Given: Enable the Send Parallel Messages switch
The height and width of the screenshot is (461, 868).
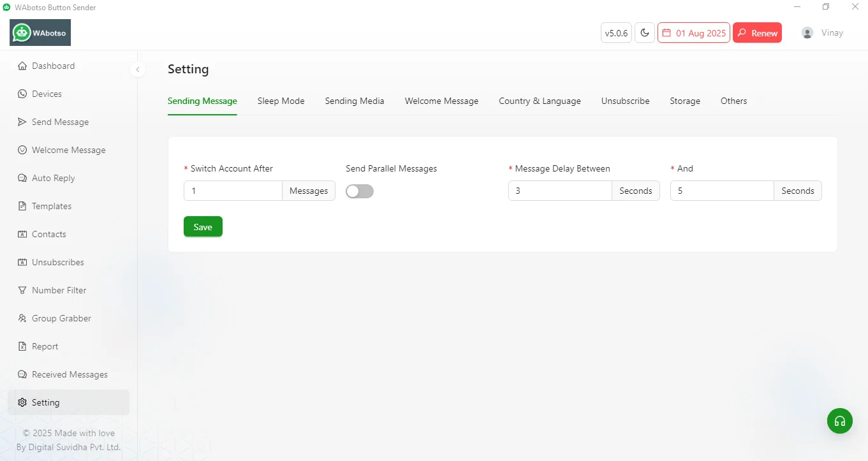Looking at the screenshot, I should tap(360, 191).
